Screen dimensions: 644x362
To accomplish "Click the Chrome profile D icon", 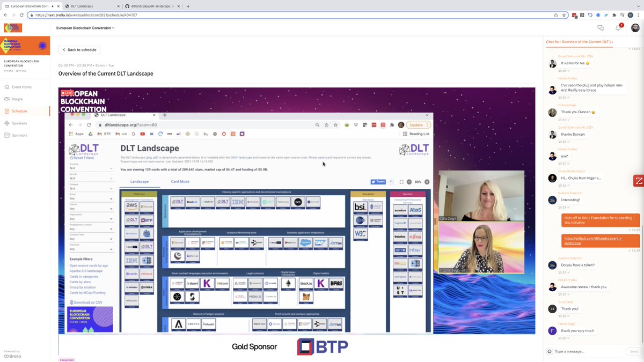I will coord(630,15).
